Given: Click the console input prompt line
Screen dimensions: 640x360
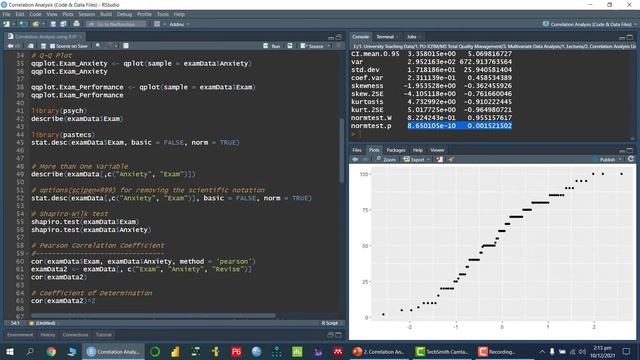Looking at the screenshot, I should point(490,134).
